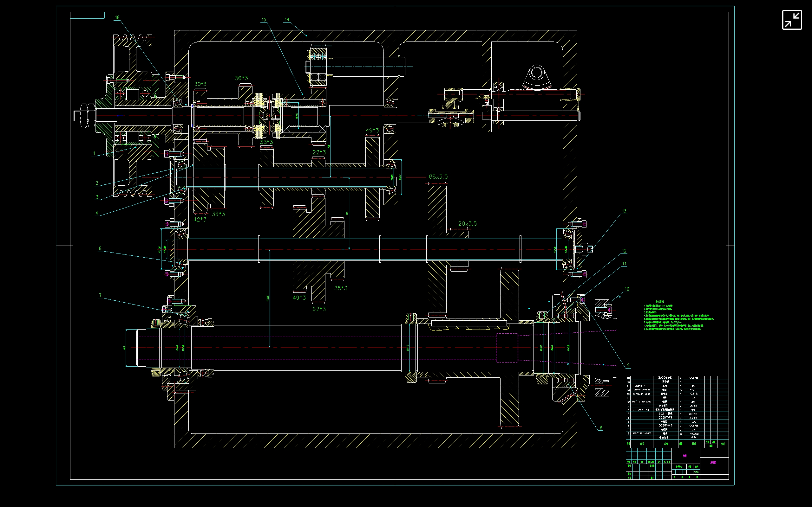The image size is (812, 507).
Task: Select the CB 285-84 standard code cell
Action: (x=640, y=410)
